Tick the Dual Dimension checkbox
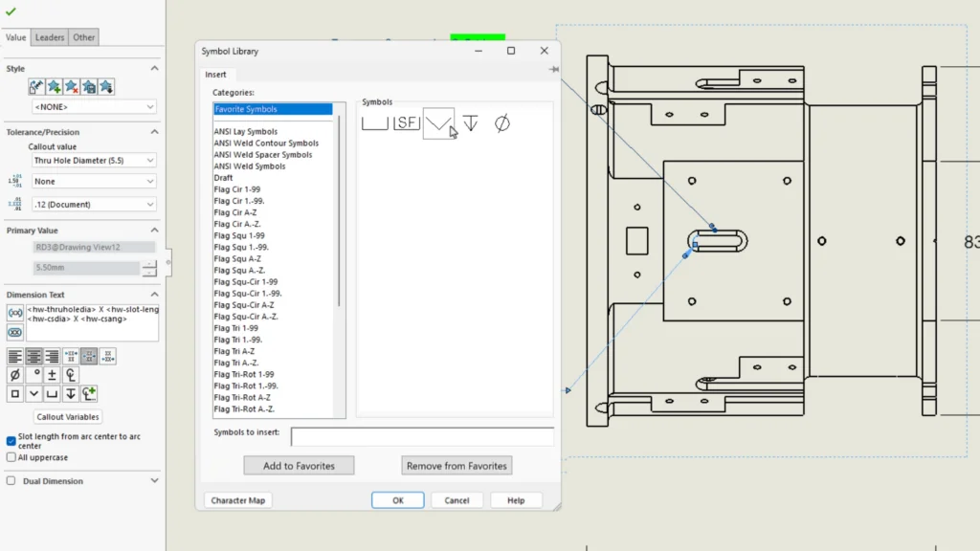Image resolution: width=980 pixels, height=551 pixels. coord(11,481)
